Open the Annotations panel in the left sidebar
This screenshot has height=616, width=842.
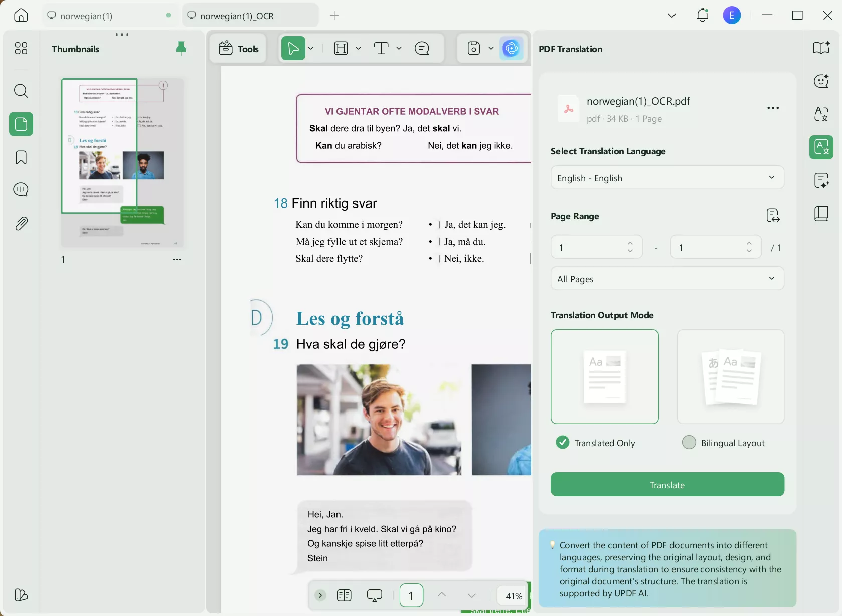pos(21,189)
